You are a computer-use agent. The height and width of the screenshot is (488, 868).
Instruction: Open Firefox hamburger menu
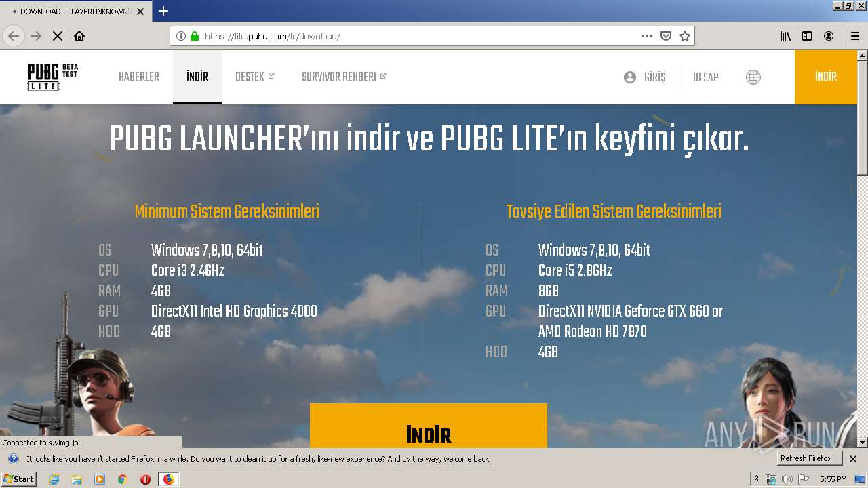click(855, 36)
